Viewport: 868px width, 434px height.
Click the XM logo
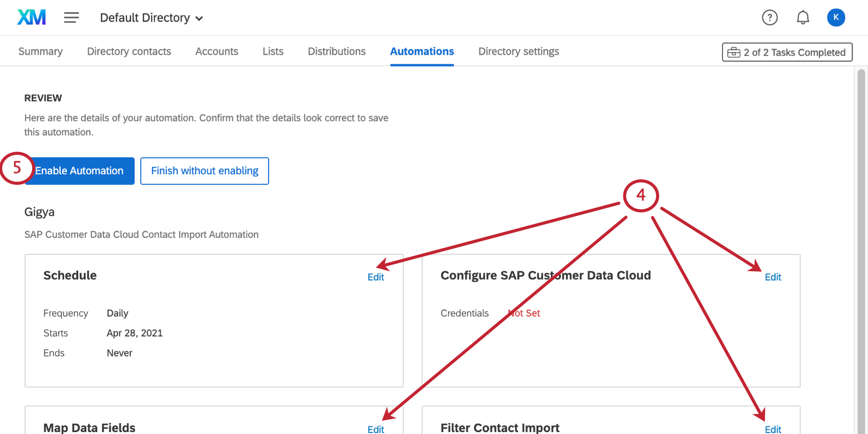tap(32, 17)
